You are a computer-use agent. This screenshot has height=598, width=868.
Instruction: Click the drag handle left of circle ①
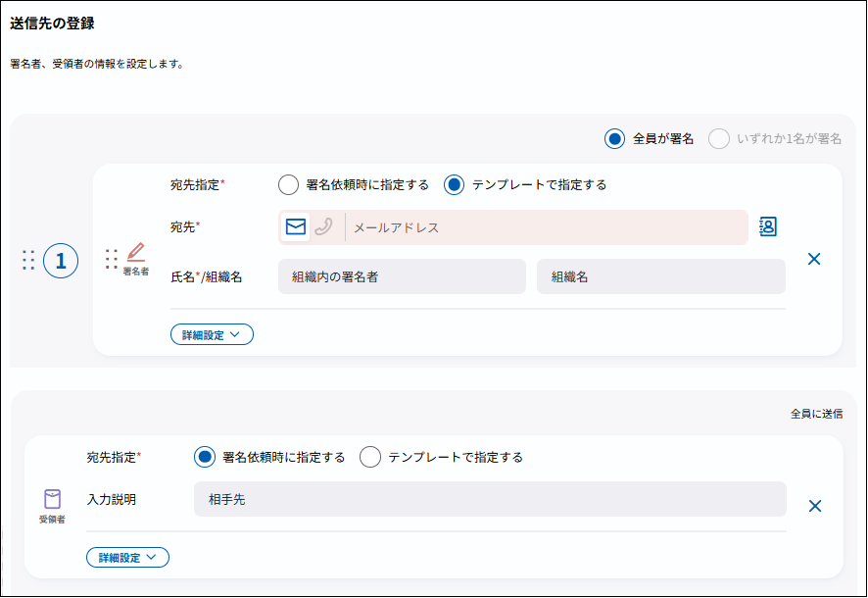point(27,261)
